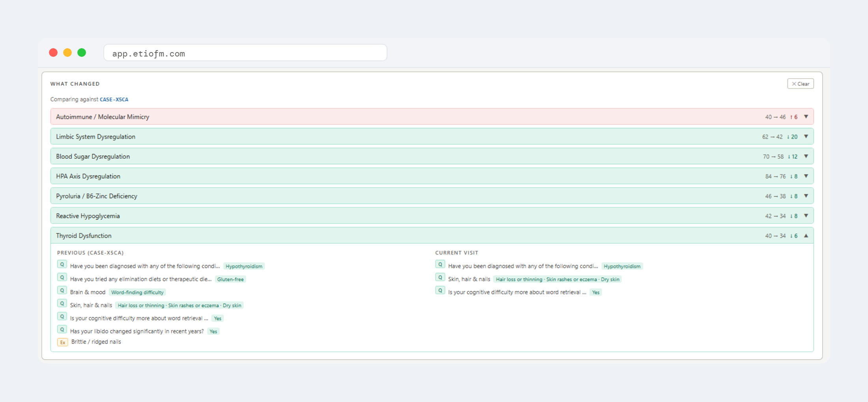
Task: Click the yellow minimize window button
Action: click(x=67, y=53)
